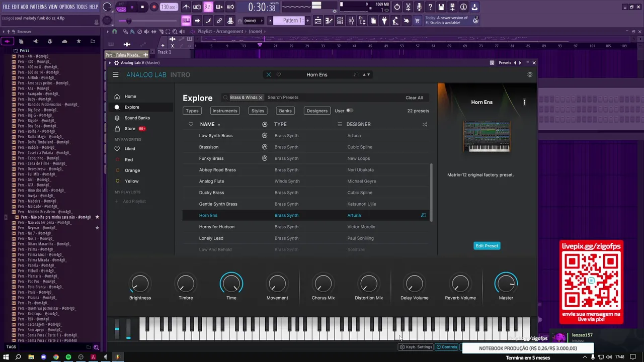Click the browser starred favorites tab icon
644x362 pixels.
click(78, 41)
